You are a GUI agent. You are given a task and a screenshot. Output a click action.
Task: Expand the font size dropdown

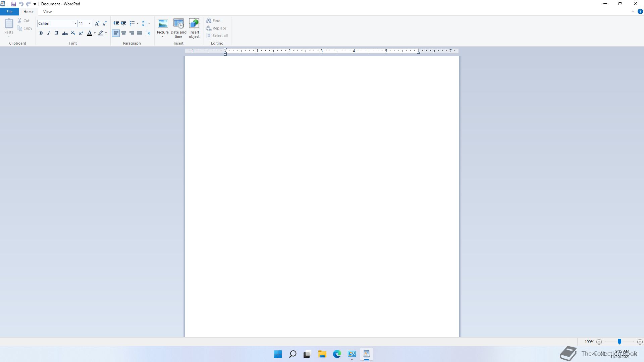[x=90, y=23]
